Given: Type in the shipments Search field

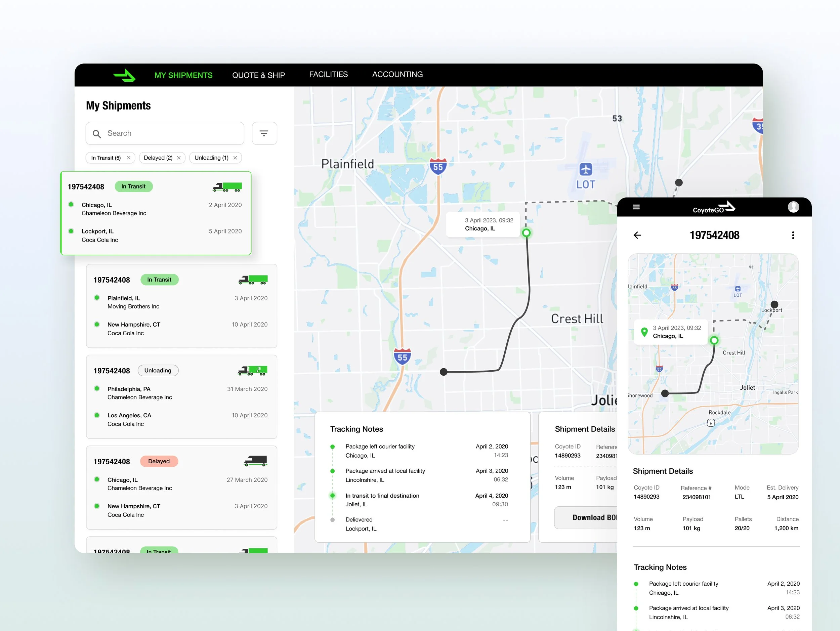Looking at the screenshot, I should point(171,133).
